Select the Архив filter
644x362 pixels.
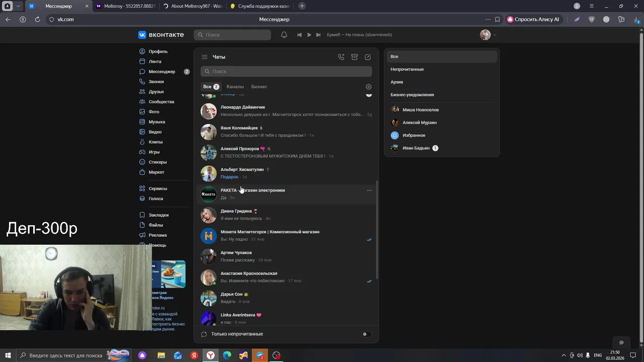(442, 82)
